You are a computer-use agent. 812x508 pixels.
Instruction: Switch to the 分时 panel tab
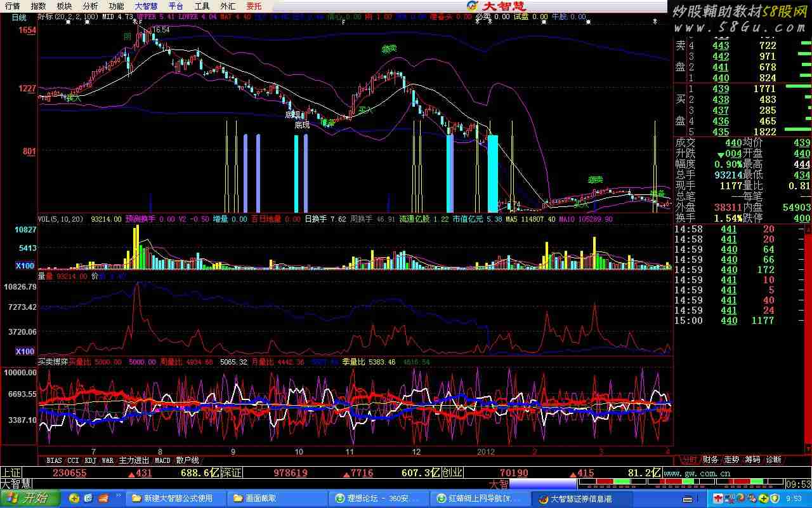pyautogui.click(x=689, y=460)
